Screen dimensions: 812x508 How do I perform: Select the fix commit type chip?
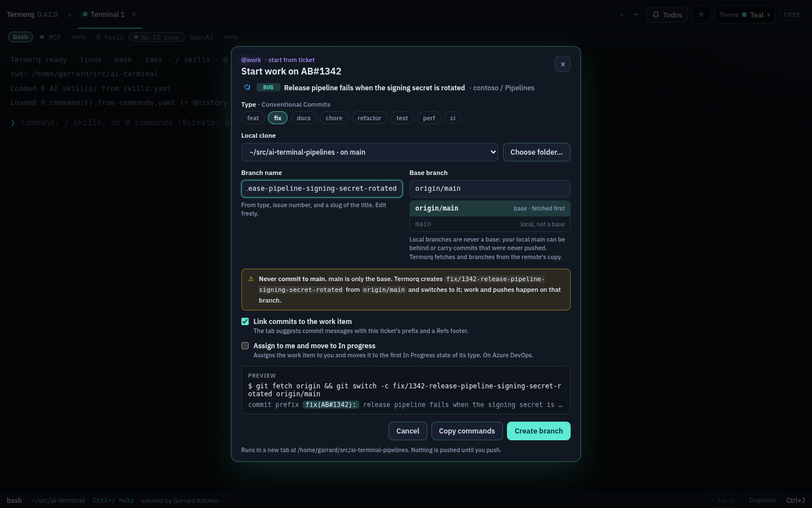[x=277, y=118]
